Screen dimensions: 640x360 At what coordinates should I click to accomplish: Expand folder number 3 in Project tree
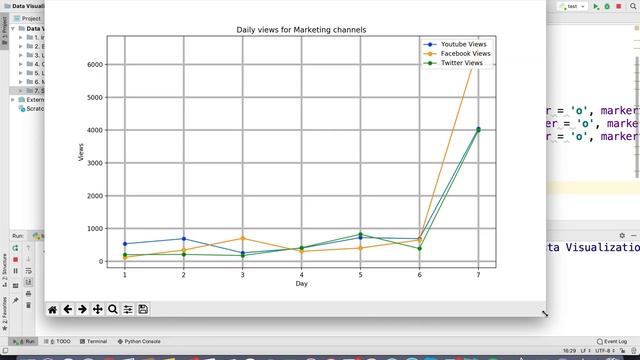21,55
